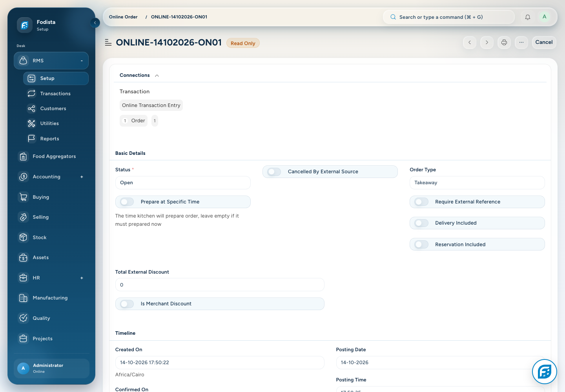565x392 pixels.
Task: Select Transactions in the RMS menu
Action: (56, 94)
